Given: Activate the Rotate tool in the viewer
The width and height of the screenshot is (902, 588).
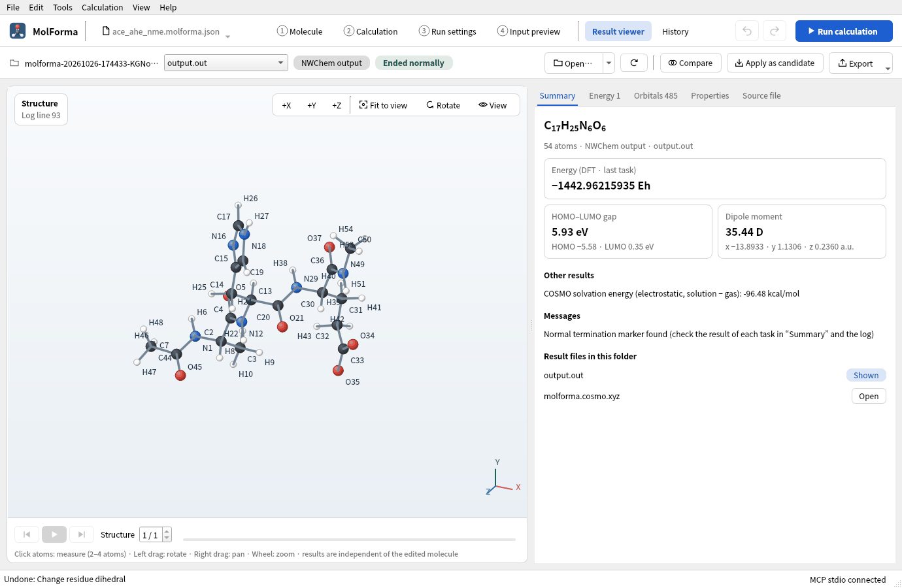Looking at the screenshot, I should [x=443, y=105].
